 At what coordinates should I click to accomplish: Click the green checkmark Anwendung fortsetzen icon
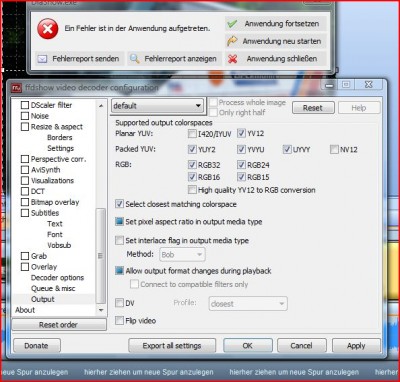232,24
